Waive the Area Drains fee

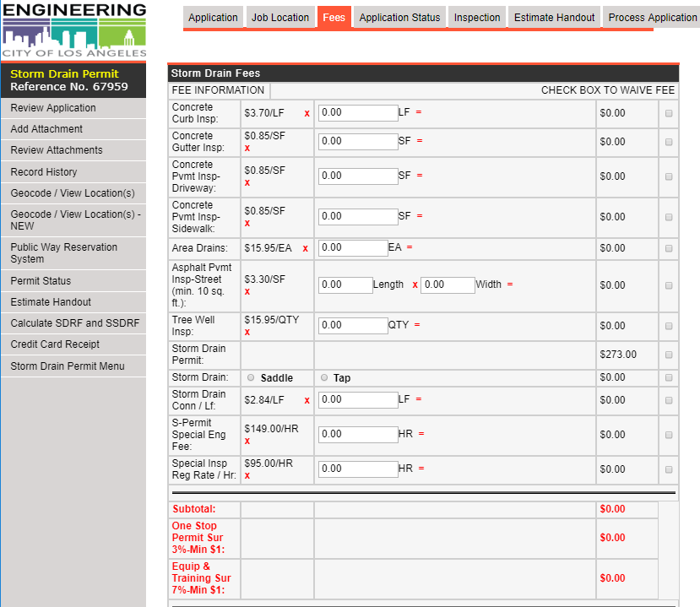(669, 248)
